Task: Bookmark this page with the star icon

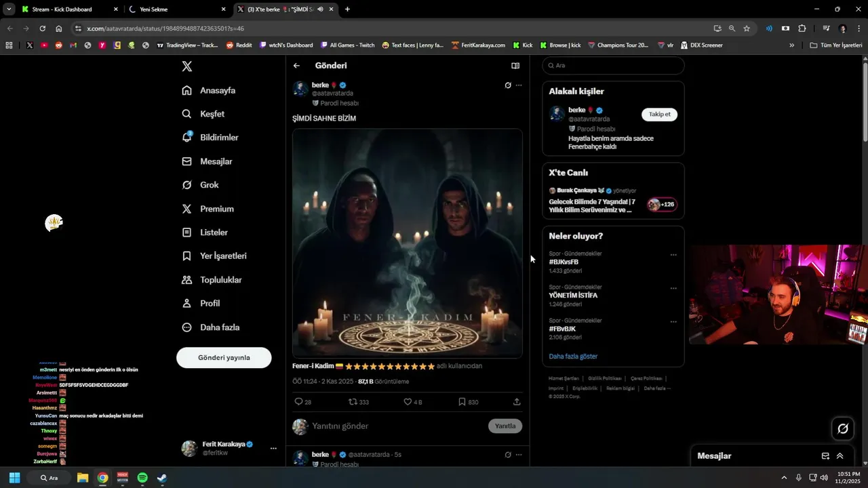Action: point(747,28)
